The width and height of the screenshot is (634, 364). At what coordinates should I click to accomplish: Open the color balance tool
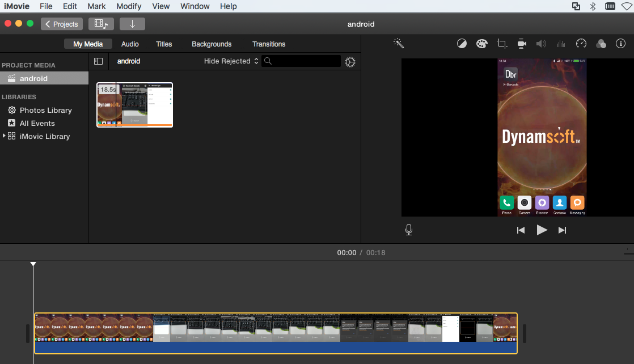pos(462,44)
